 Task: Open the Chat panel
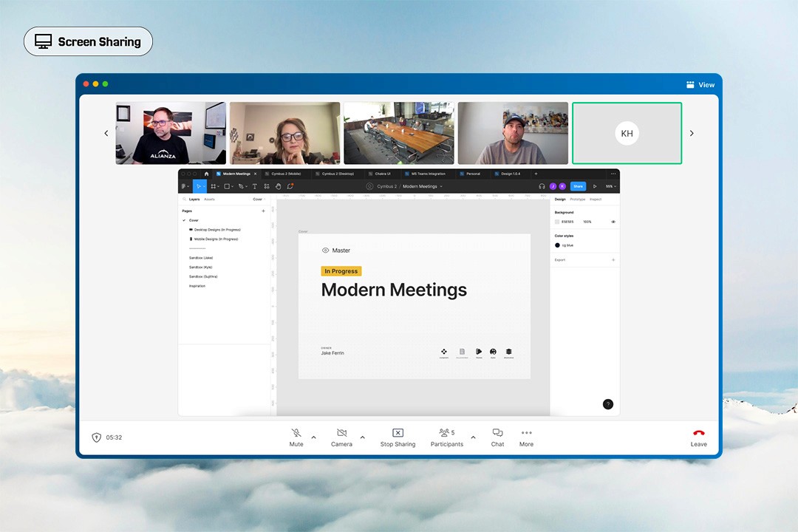tap(497, 437)
